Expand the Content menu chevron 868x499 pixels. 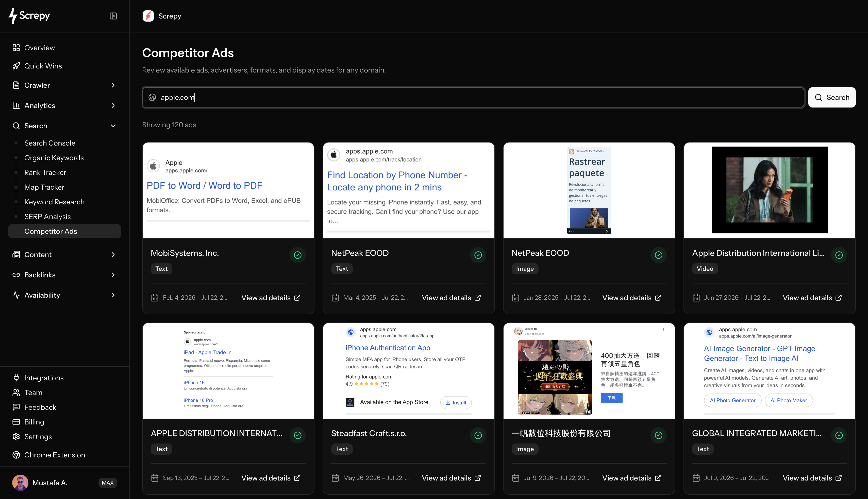[x=113, y=255]
